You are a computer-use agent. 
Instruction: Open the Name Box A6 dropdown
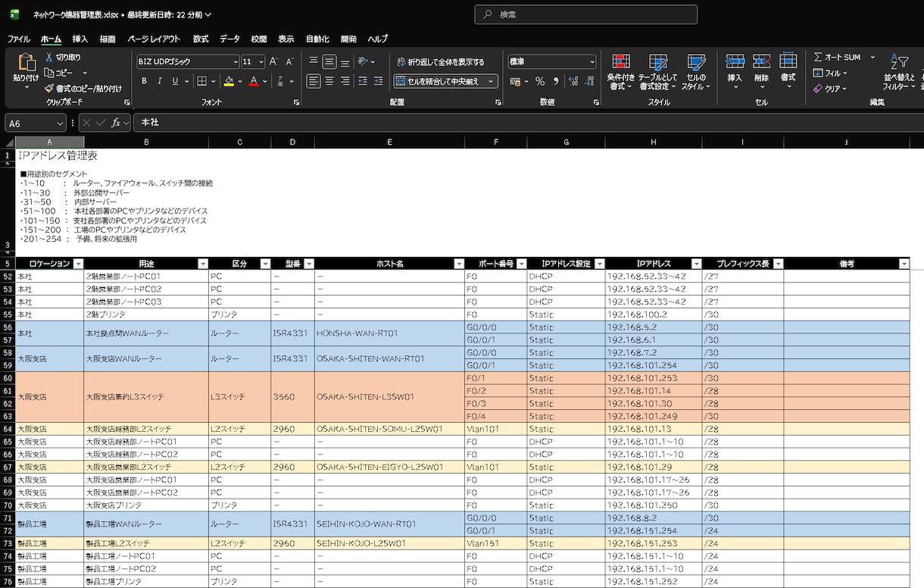click(60, 123)
